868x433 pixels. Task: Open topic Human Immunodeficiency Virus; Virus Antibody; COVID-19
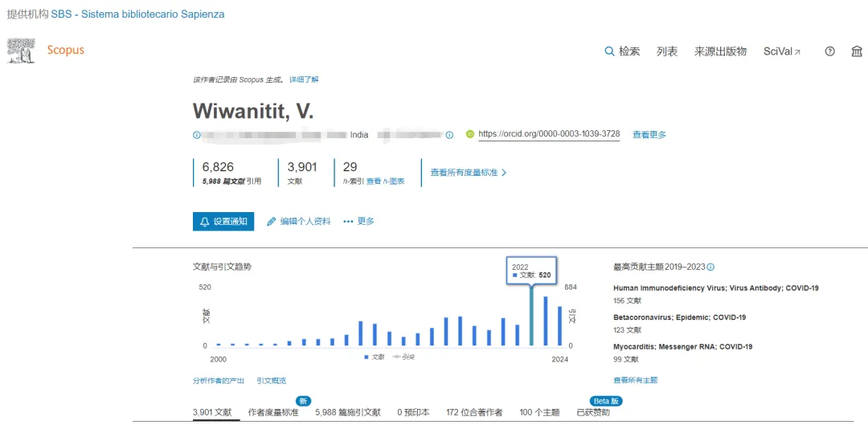point(716,288)
